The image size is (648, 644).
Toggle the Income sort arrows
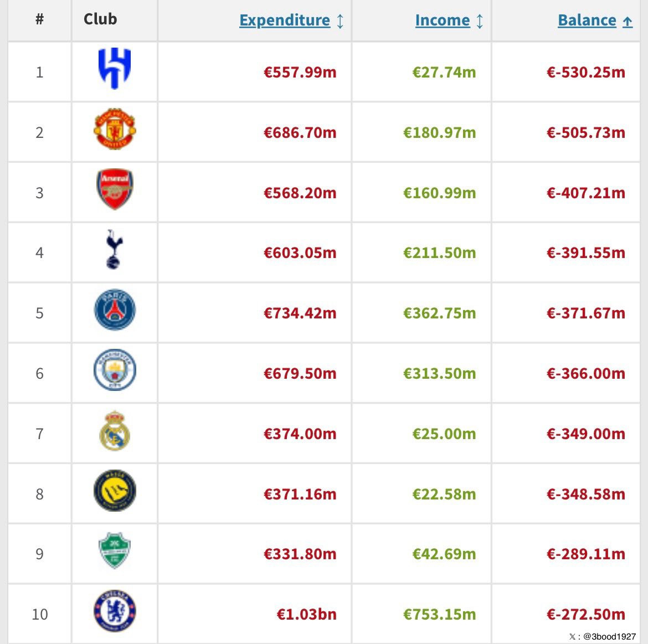(480, 22)
